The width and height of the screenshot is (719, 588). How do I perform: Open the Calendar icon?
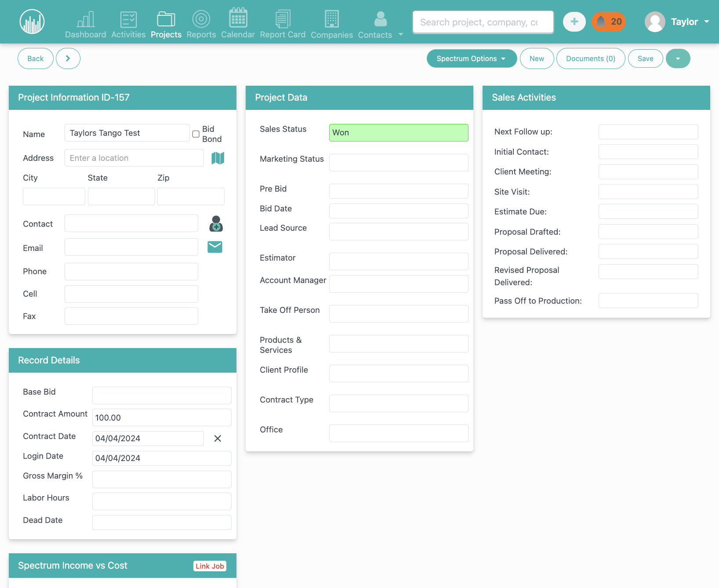pyautogui.click(x=238, y=18)
